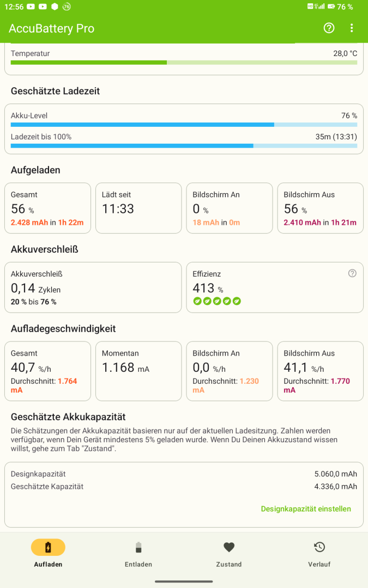Open the Gesamt 40,7 %/h speed card
368x588 pixels.
coord(47,371)
